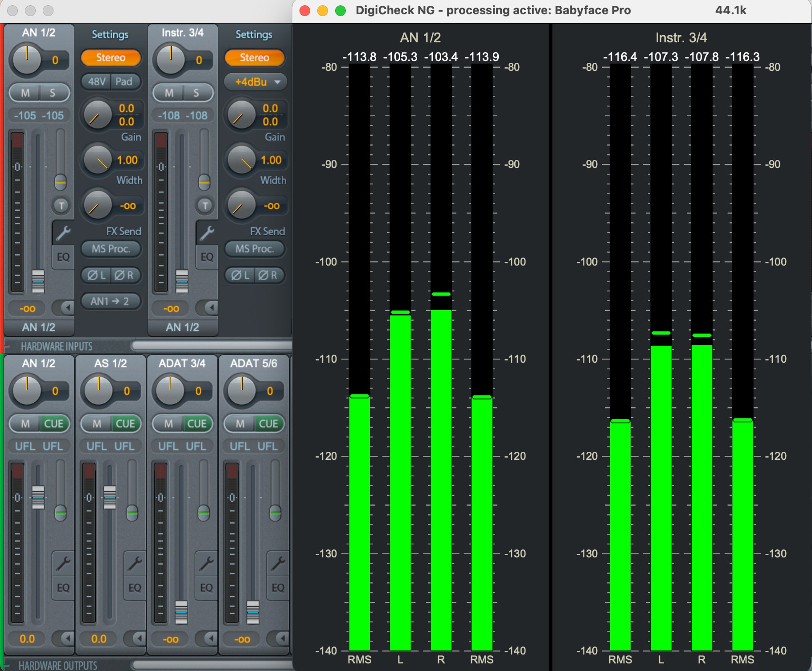The height and width of the screenshot is (671, 812).
Task: Toggle CUE on AS 1/2 output
Action: [125, 424]
